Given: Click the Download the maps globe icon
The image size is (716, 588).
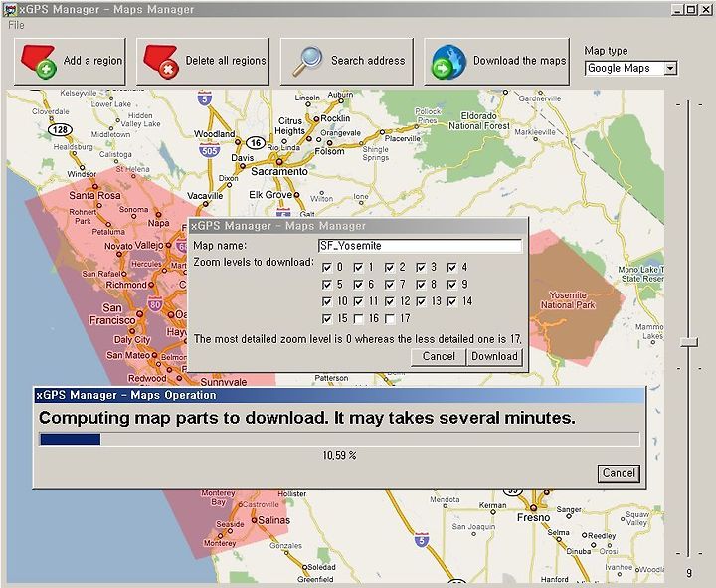Looking at the screenshot, I should (448, 62).
